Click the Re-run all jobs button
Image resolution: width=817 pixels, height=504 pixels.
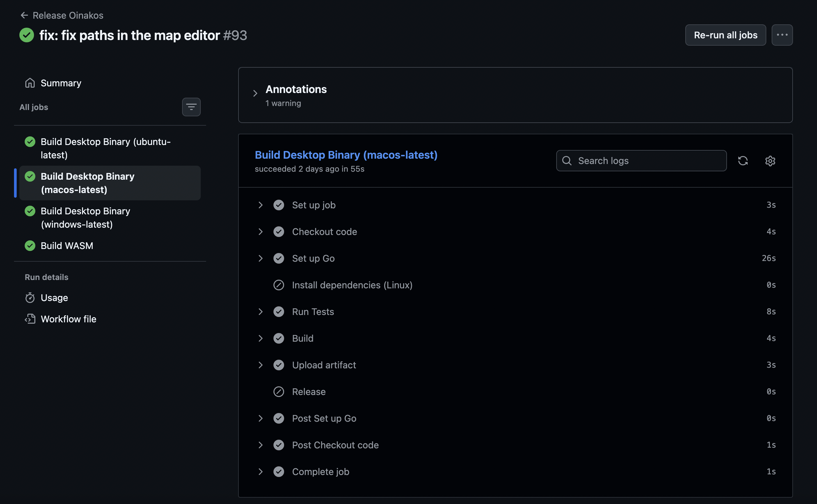(x=725, y=35)
